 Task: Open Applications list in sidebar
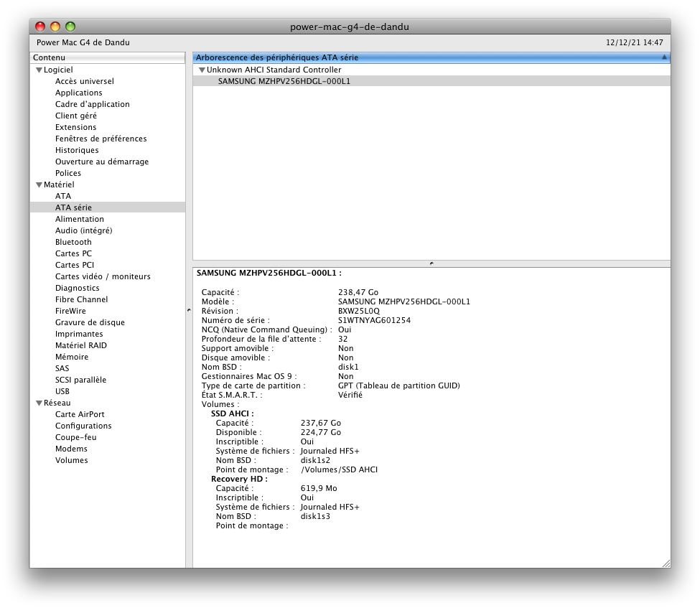(x=78, y=93)
